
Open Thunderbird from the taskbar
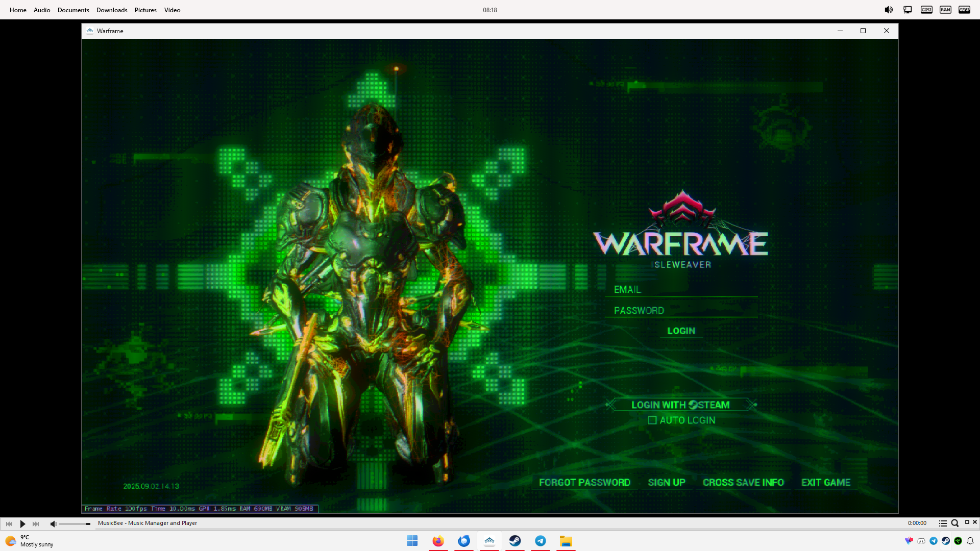[463, 541]
